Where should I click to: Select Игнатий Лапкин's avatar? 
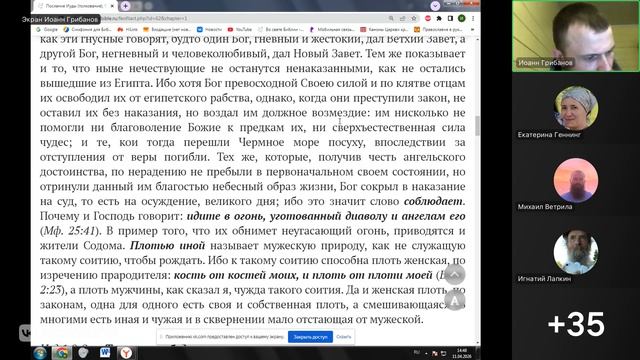(x=576, y=252)
